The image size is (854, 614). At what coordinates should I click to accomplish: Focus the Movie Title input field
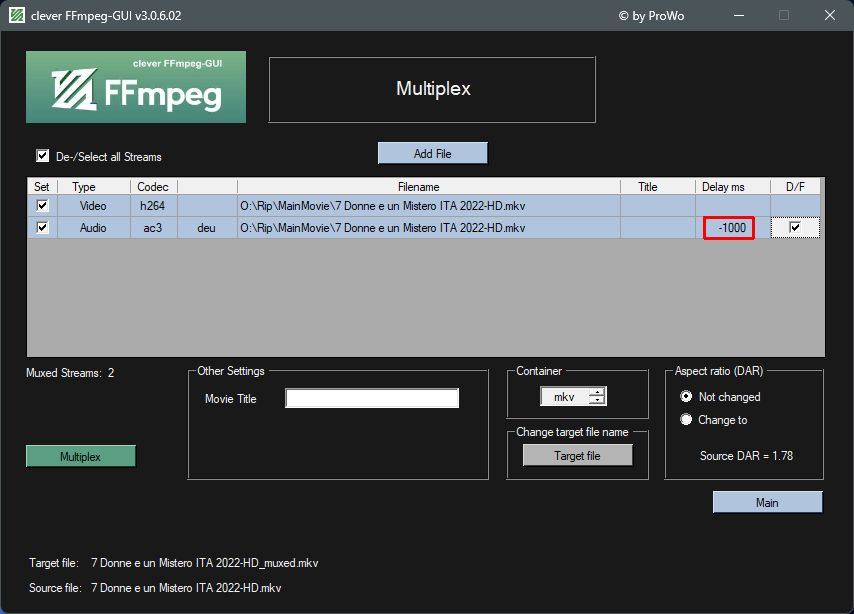tap(372, 398)
